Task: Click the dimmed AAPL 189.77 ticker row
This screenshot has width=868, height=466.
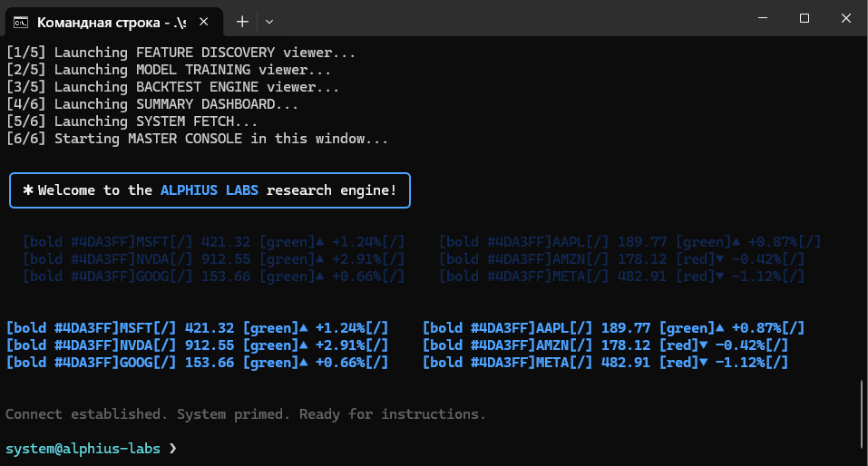Action: [630, 242]
